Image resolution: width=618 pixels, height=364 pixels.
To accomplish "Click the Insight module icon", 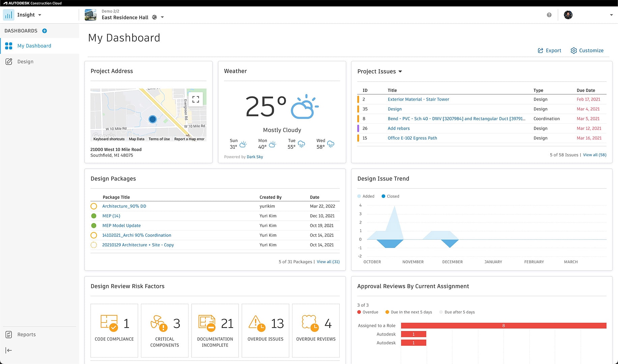I will click(x=9, y=15).
